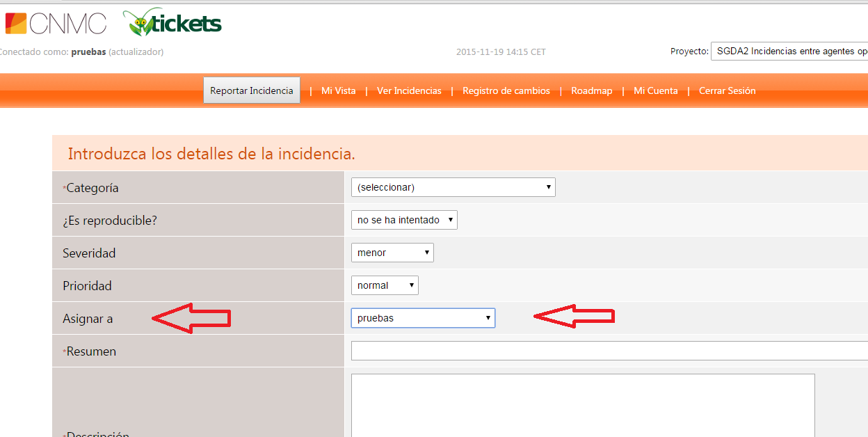Open the Proyecto dropdown
The image size is (868, 437).
tap(789, 51)
